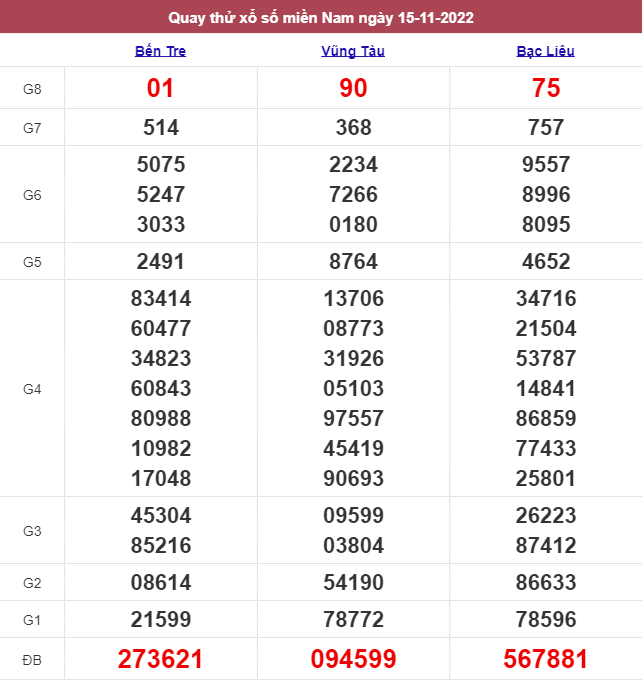Click the title 'Quay thử xổ số miền Nam'
642x680 pixels.
tap(321, 17)
